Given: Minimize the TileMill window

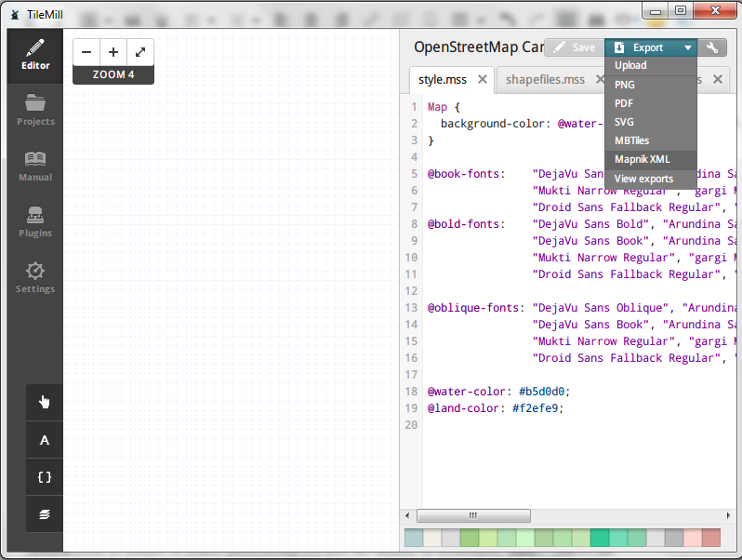Looking at the screenshot, I should (656, 11).
